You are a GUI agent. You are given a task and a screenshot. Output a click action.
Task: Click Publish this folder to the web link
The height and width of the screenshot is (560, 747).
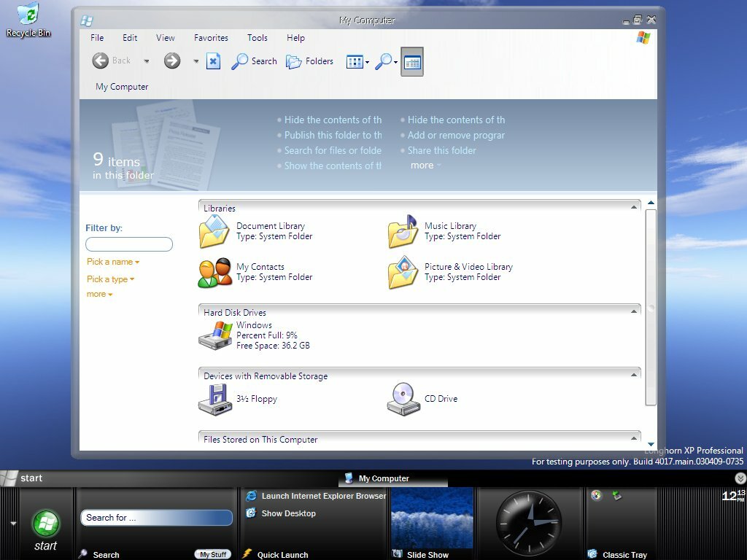click(333, 135)
